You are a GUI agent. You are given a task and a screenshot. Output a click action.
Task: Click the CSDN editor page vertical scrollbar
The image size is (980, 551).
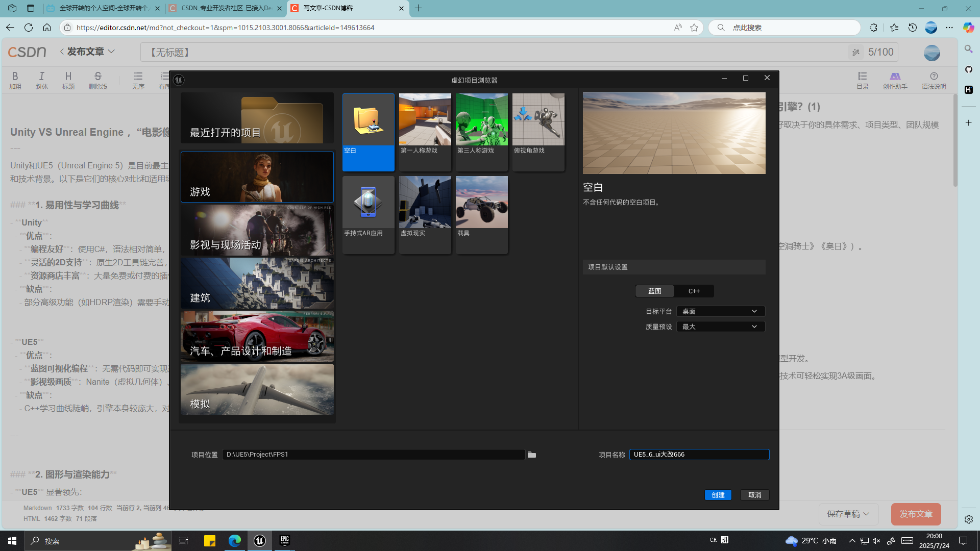[x=955, y=140]
